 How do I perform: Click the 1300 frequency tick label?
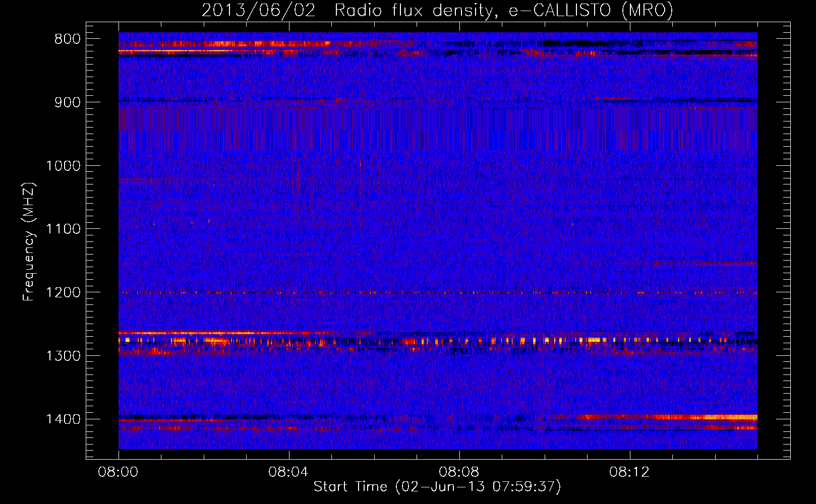(63, 356)
